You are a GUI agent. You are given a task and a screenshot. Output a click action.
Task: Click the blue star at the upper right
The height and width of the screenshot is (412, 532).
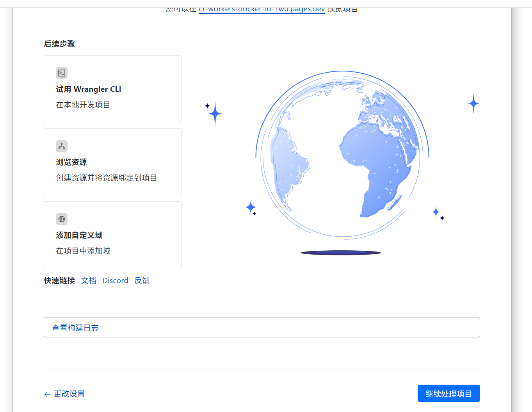pos(473,103)
